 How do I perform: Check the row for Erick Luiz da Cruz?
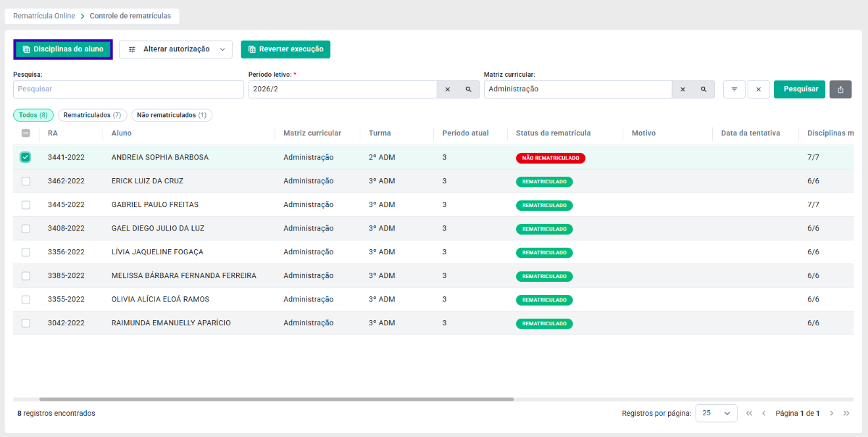coord(26,181)
